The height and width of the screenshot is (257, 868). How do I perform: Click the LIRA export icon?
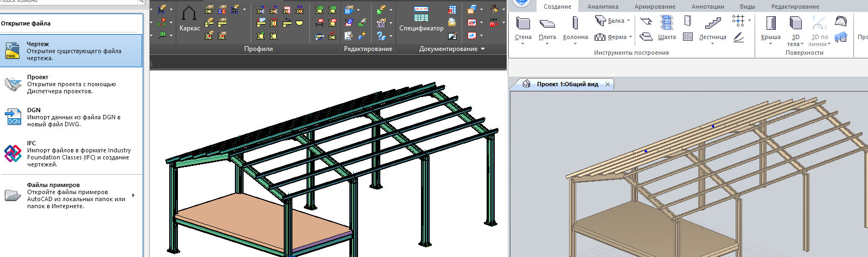(x=493, y=23)
